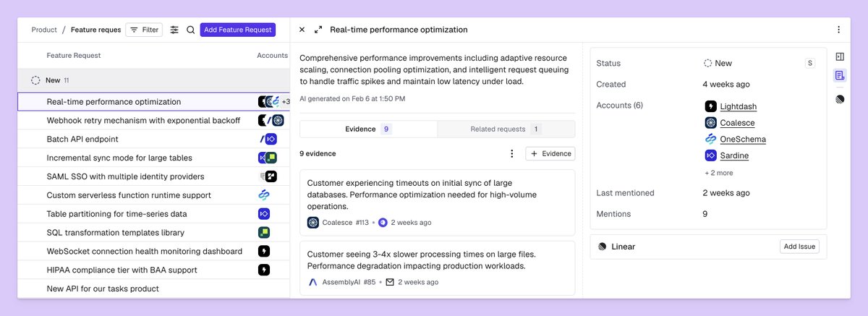The image size is (868, 316).
Task: Click the + Evidence button
Action: tap(550, 153)
